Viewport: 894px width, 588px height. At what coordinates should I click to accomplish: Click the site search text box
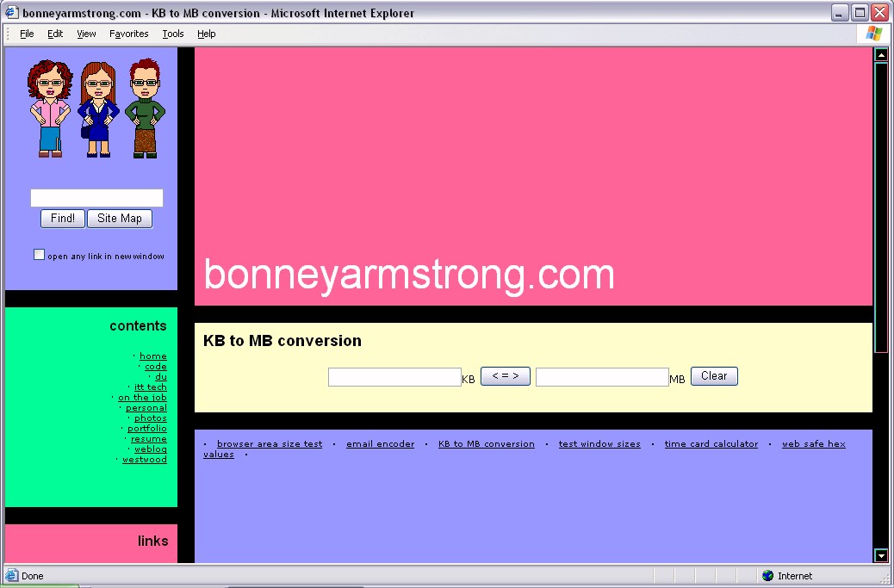(x=96, y=198)
